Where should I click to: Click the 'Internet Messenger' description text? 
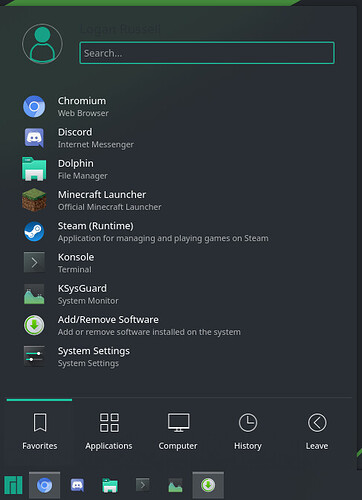tap(96, 145)
